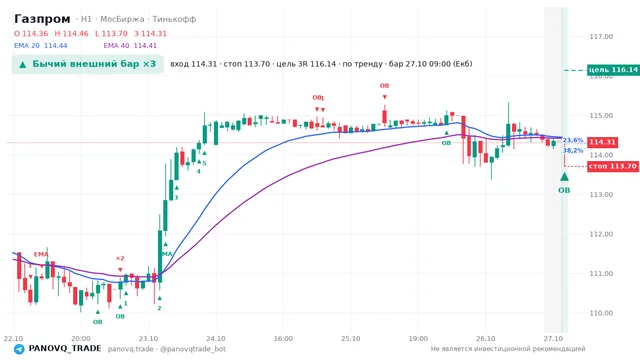Click signal marker number 4 on rally
Screen dimensions: 640x360
click(199, 171)
